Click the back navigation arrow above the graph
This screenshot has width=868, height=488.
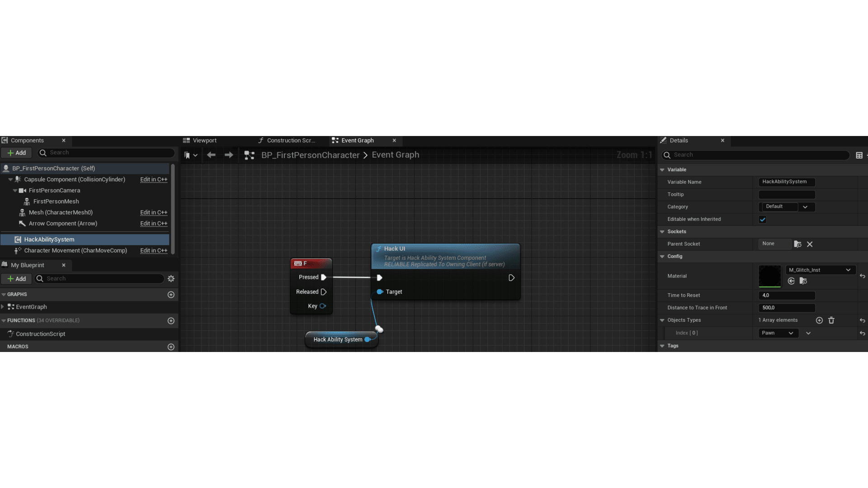tap(211, 155)
